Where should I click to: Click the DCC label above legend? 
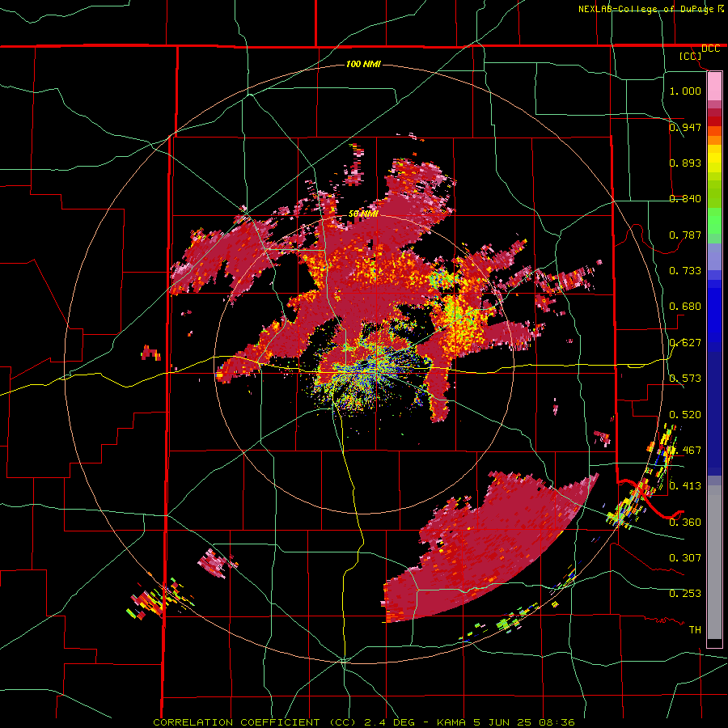point(711,49)
